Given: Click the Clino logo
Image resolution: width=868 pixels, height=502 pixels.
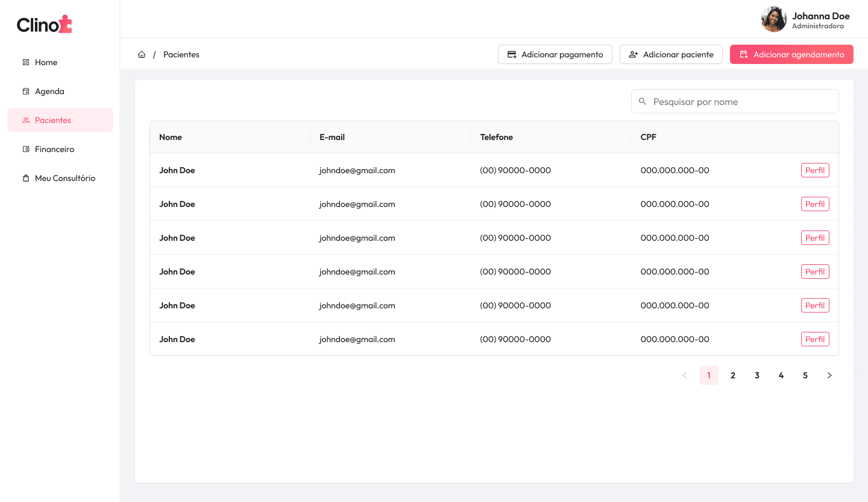Looking at the screenshot, I should click(x=45, y=24).
